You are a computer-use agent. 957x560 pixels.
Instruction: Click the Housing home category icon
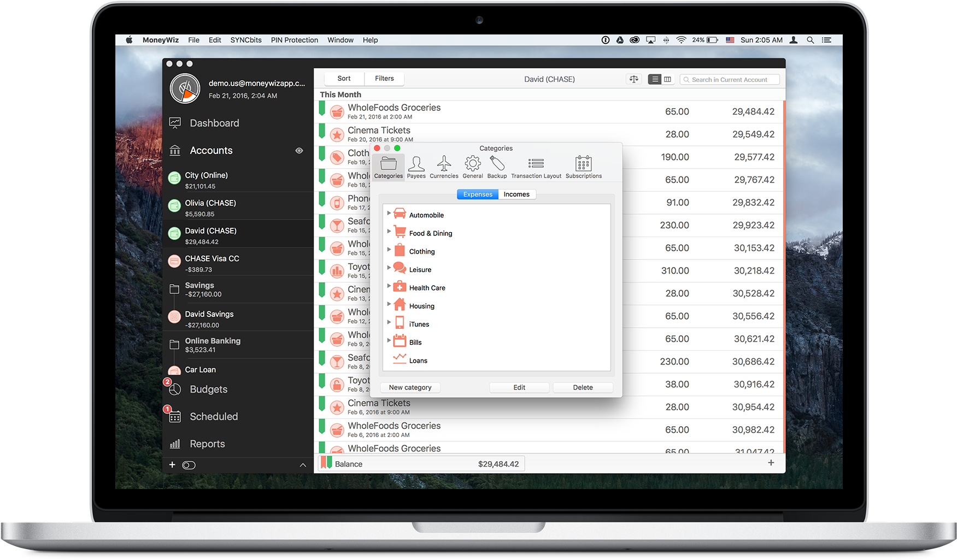click(400, 304)
